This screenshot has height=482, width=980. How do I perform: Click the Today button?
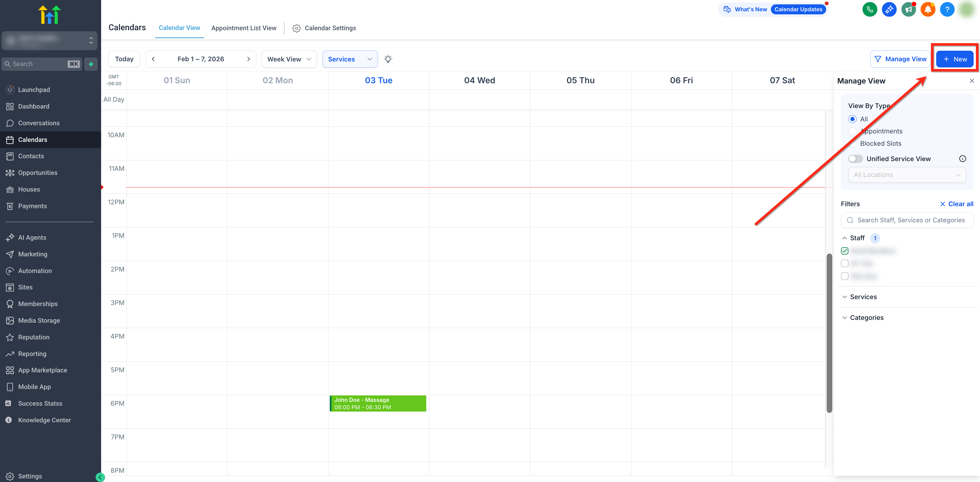click(124, 59)
